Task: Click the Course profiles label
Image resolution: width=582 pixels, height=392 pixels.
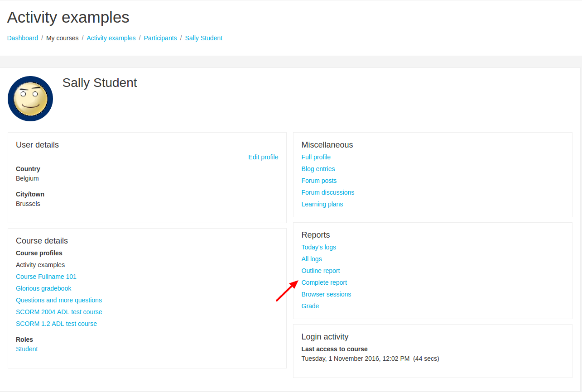Action: [x=39, y=253]
